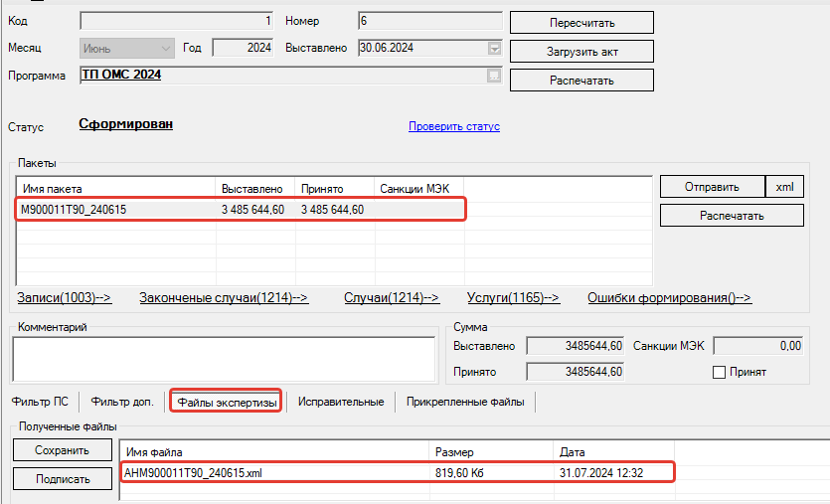Image resolution: width=830 pixels, height=504 pixels.
Task: Click the Пересчитать button
Action: (x=581, y=22)
